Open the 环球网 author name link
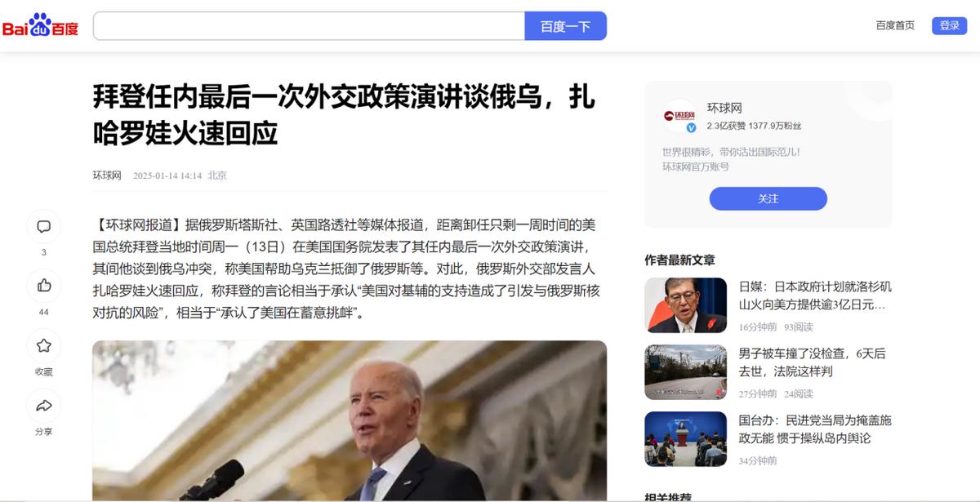 coord(724,108)
